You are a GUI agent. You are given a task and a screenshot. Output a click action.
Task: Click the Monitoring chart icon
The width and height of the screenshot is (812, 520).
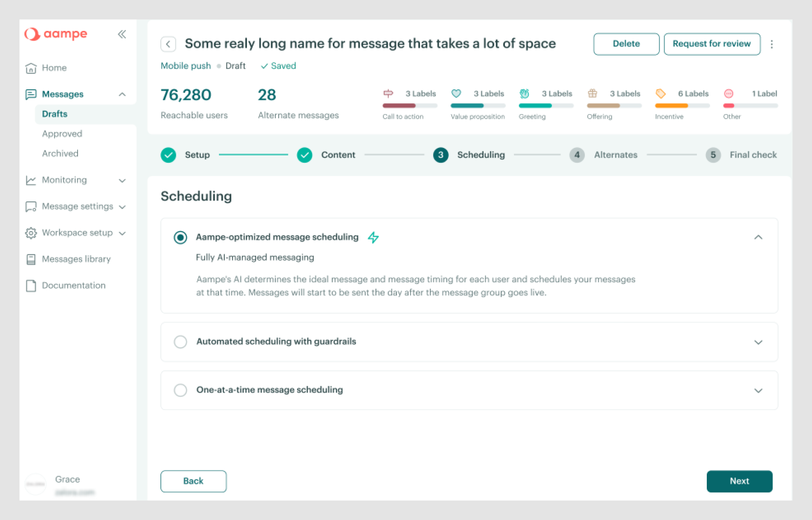click(x=31, y=180)
